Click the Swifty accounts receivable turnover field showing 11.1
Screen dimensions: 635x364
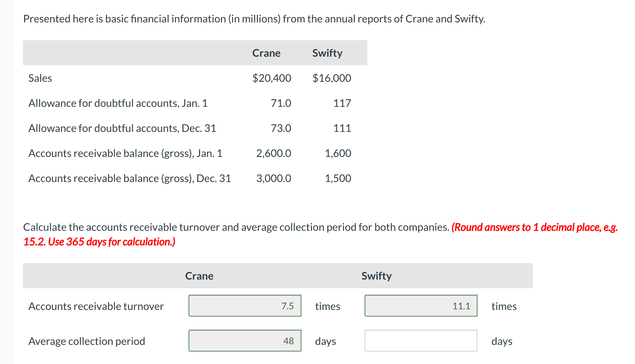click(420, 306)
